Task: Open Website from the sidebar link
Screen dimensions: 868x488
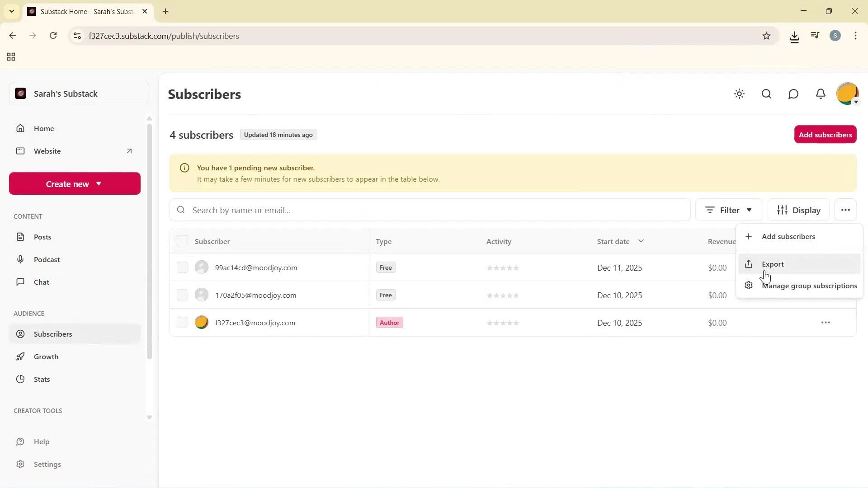Action: [47, 151]
